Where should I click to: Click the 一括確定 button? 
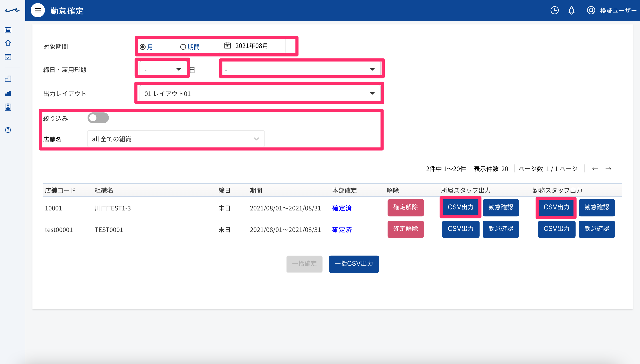304,264
